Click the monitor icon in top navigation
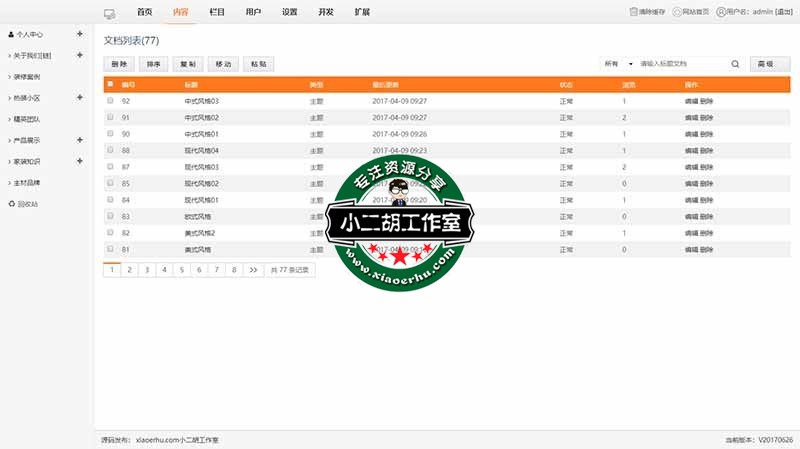The width and height of the screenshot is (800, 449). coord(110,13)
